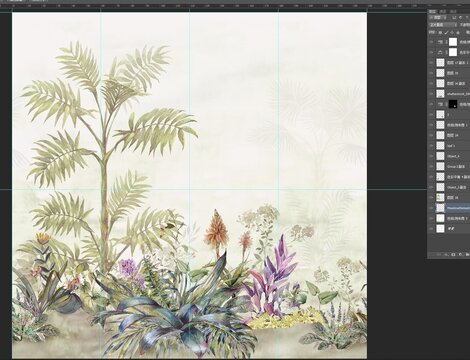Switch to the Layers tab in panel
Screen dimensions: 470x360
coord(432,11)
